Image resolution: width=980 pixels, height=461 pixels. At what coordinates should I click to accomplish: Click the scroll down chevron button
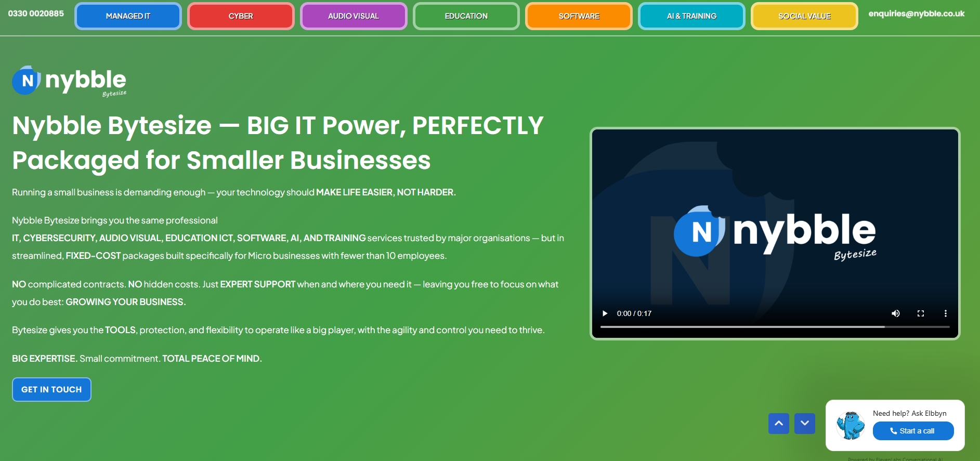[804, 424]
